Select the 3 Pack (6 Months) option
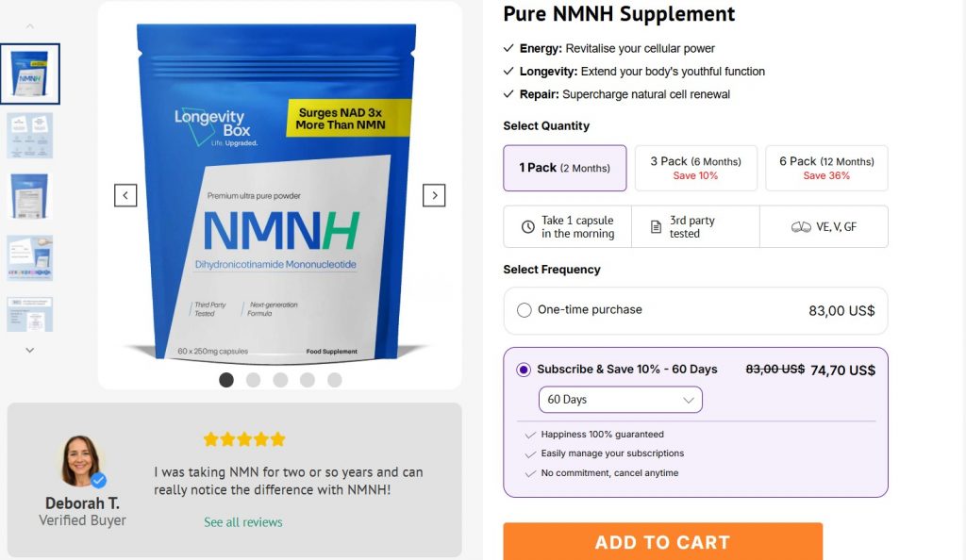Screen dimensions: 966x560 pos(696,168)
